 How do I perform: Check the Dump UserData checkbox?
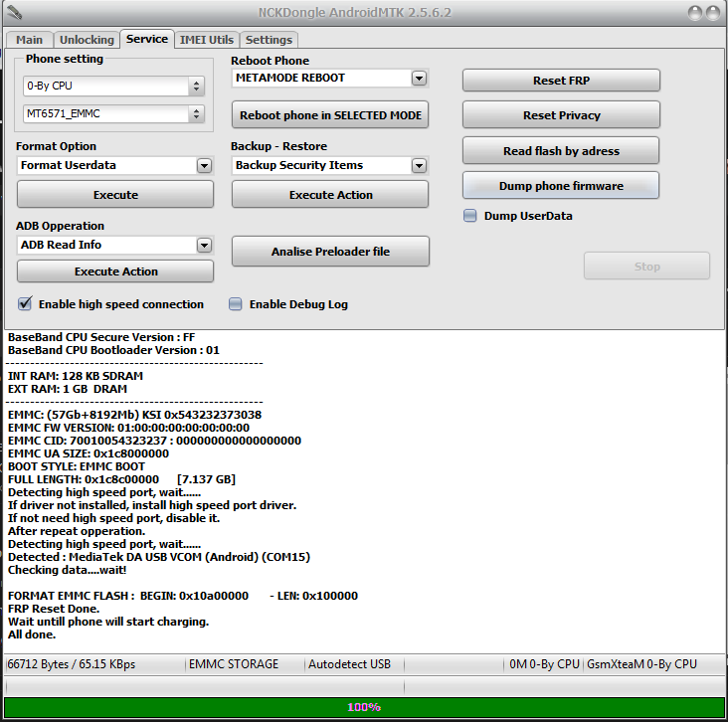click(470, 216)
